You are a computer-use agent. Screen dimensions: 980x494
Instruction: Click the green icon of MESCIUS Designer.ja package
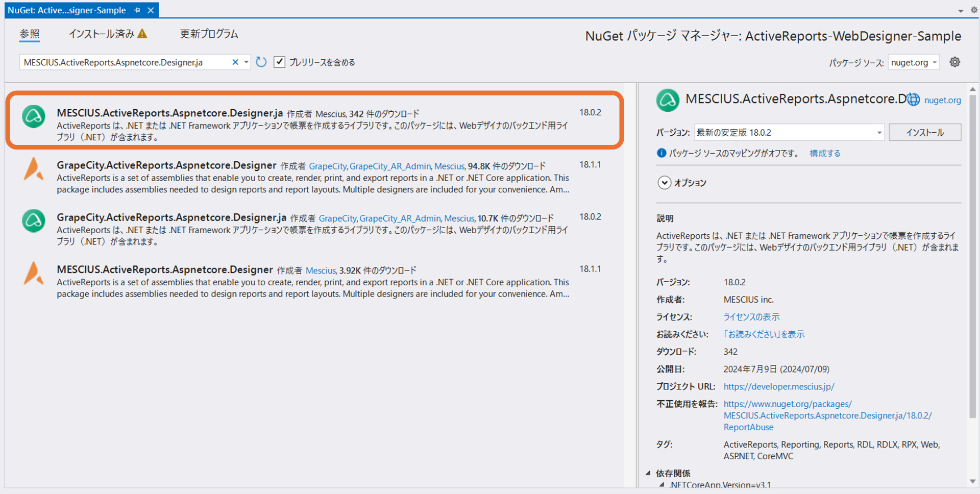(34, 116)
